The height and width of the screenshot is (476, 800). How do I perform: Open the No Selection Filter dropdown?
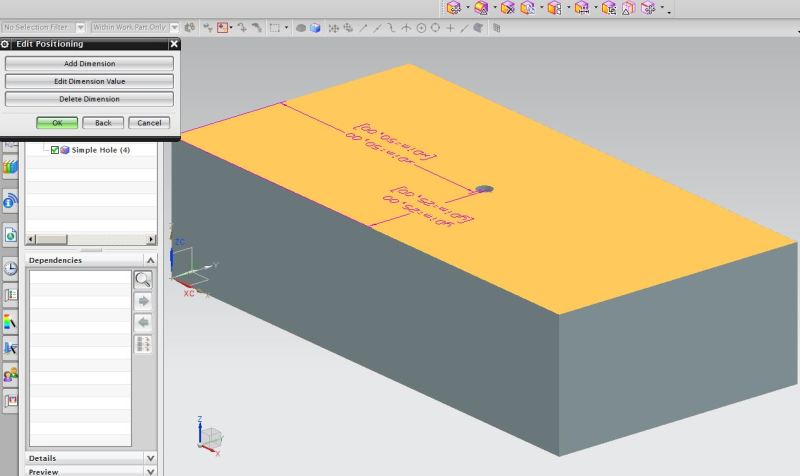(x=80, y=28)
